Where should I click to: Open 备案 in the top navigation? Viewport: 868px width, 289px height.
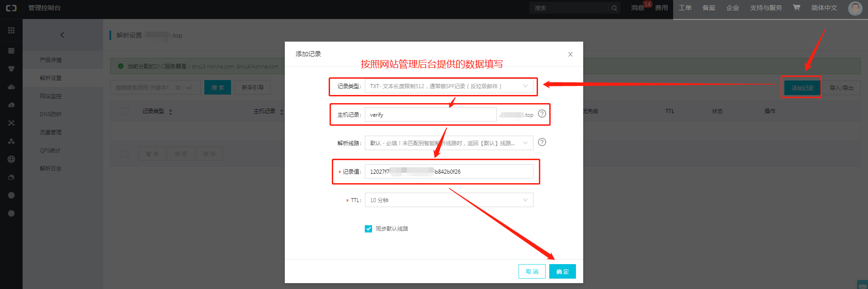tap(709, 8)
